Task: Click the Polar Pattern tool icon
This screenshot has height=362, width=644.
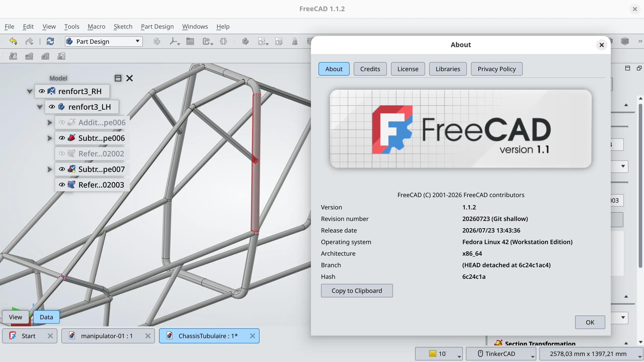Action: pos(45,56)
